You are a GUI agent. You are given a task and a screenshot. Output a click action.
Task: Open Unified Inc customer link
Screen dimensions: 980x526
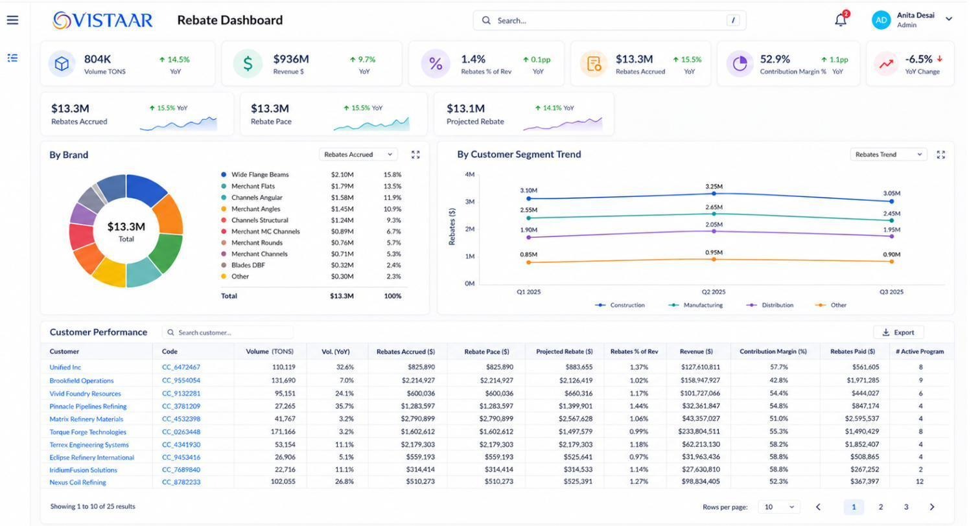coord(65,367)
